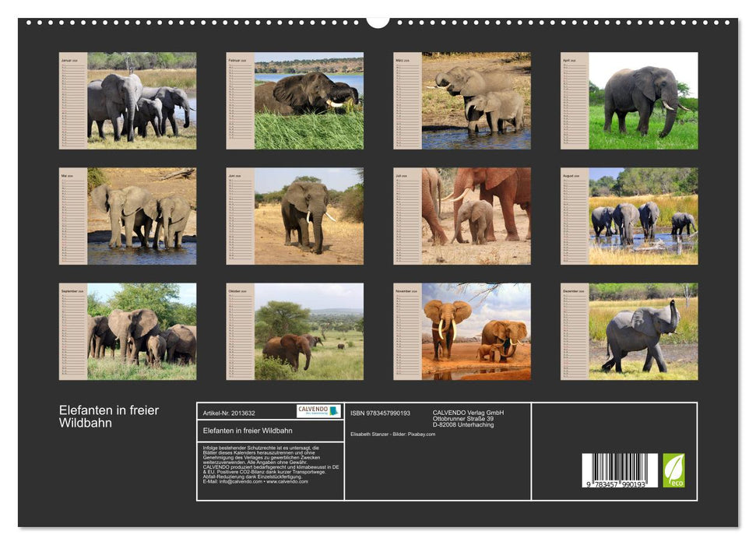Select the August river herd image
This screenshot has width=756, height=545.
tap(629, 216)
